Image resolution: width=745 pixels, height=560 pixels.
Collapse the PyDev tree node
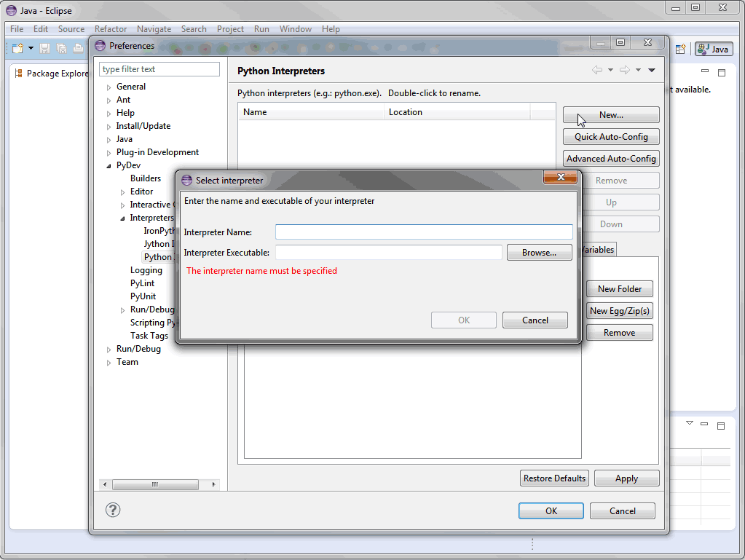pos(109,166)
